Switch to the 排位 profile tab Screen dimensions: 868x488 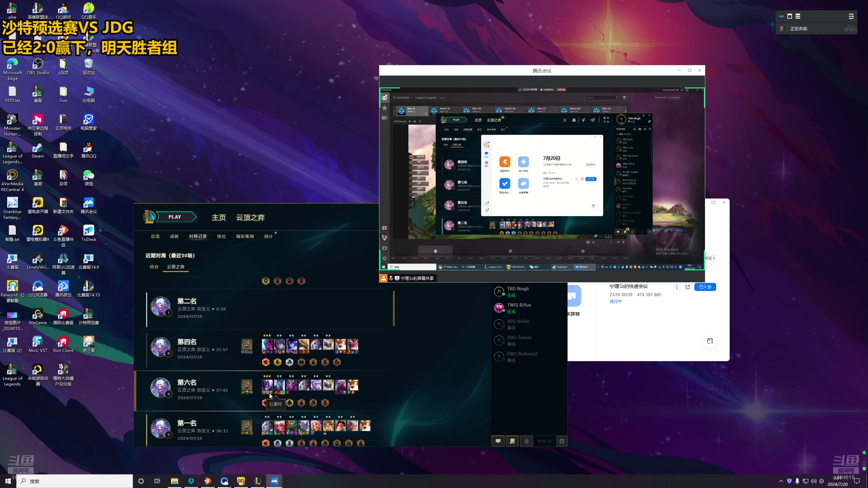(x=221, y=236)
